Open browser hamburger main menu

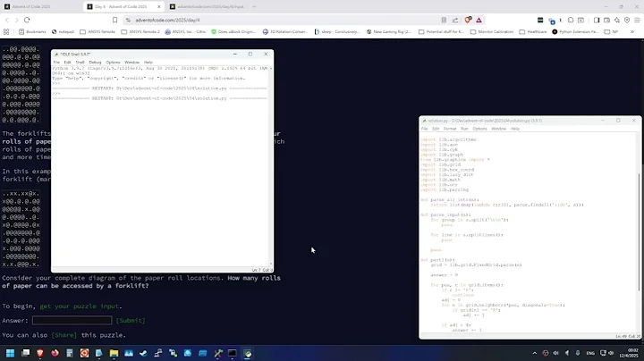[637, 20]
